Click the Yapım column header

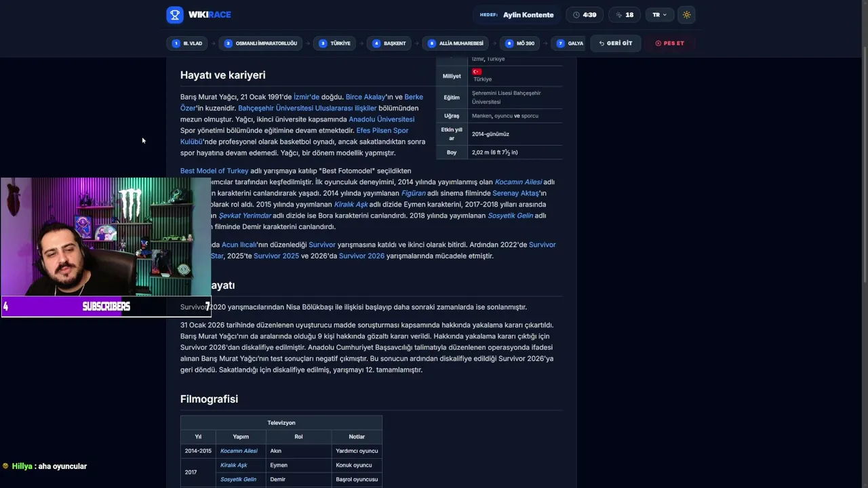pyautogui.click(x=241, y=437)
